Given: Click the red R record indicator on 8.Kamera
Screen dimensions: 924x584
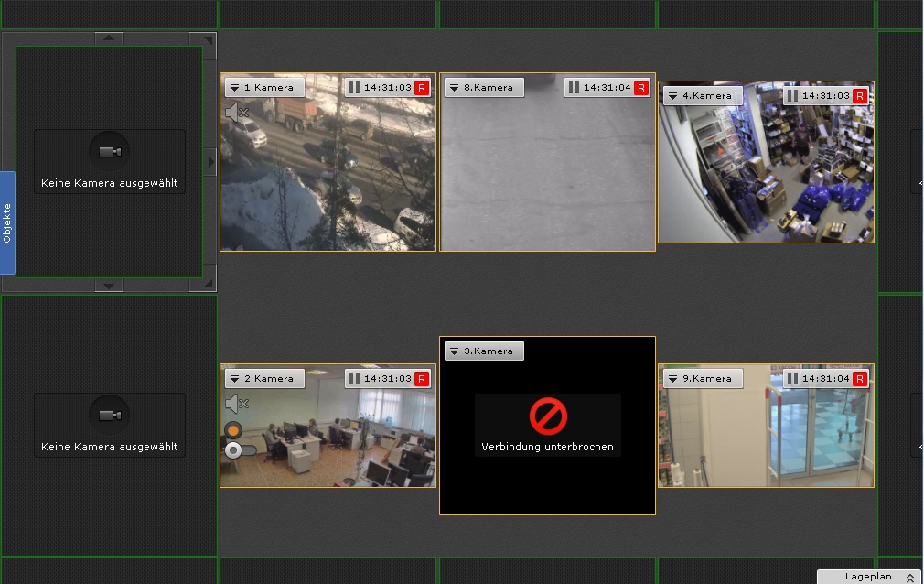Looking at the screenshot, I should (641, 88).
